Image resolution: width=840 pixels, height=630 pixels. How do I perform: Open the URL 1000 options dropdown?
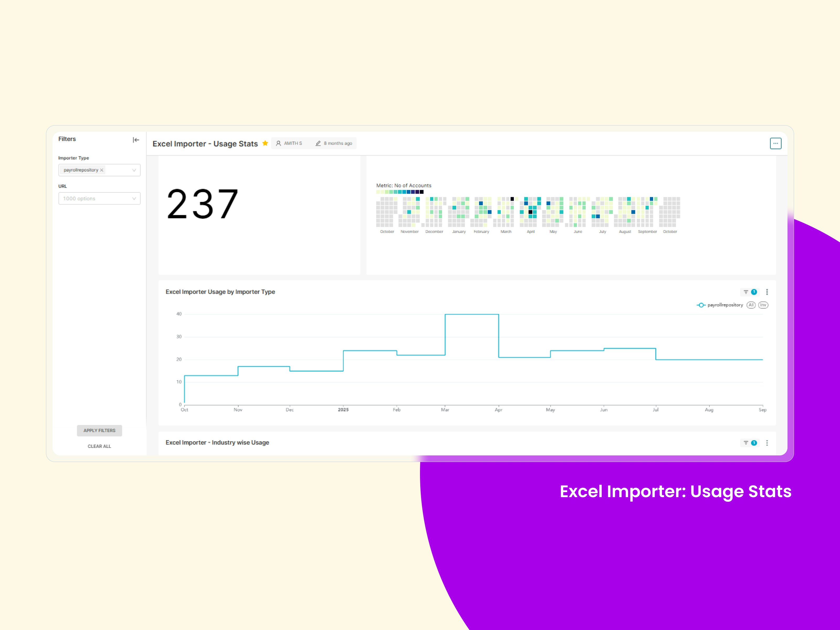pos(99,199)
